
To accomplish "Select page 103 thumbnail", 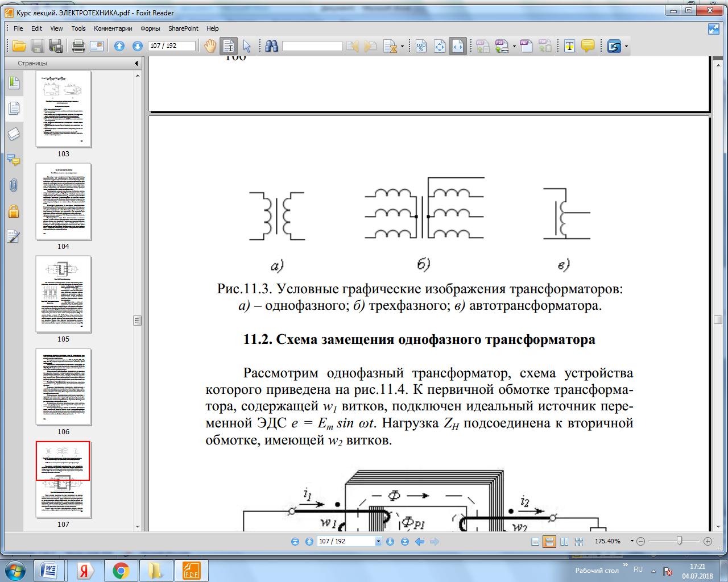I will point(63,109).
